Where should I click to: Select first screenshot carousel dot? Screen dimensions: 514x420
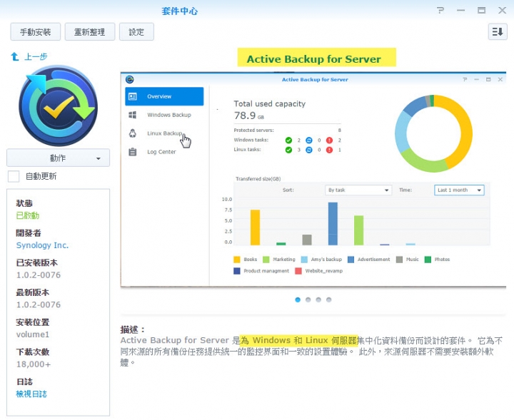298,299
